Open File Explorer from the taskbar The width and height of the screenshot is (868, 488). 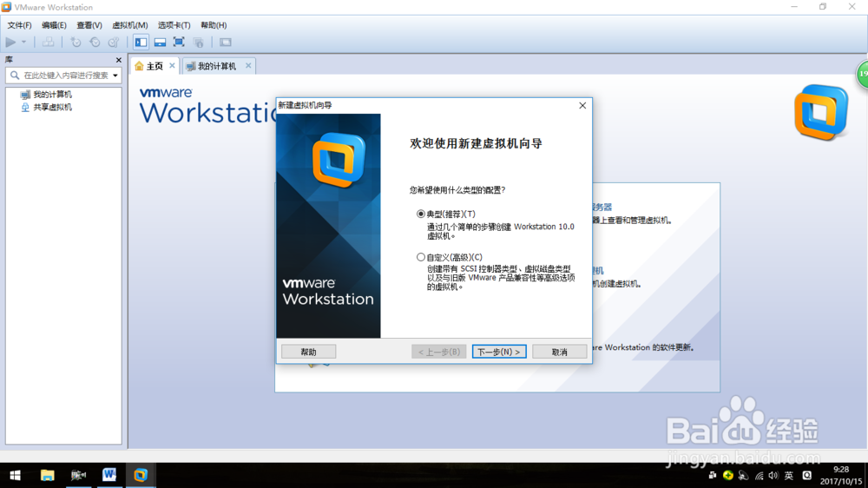point(47,475)
